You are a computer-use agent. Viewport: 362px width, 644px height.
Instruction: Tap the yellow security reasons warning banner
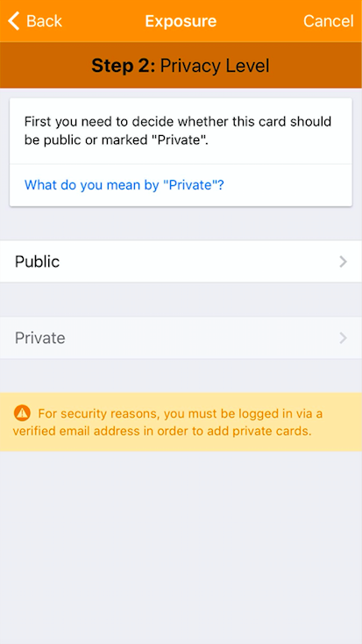[181, 422]
